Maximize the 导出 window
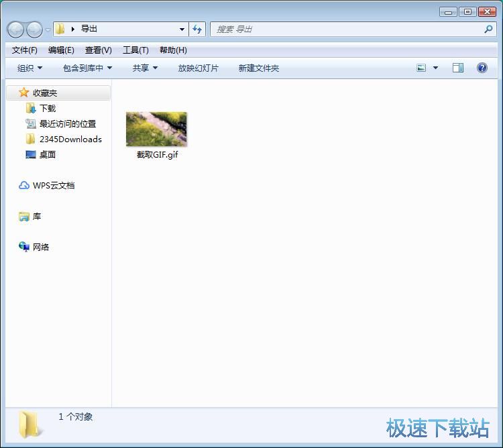Viewport: 503px width, 448px height. [x=467, y=12]
